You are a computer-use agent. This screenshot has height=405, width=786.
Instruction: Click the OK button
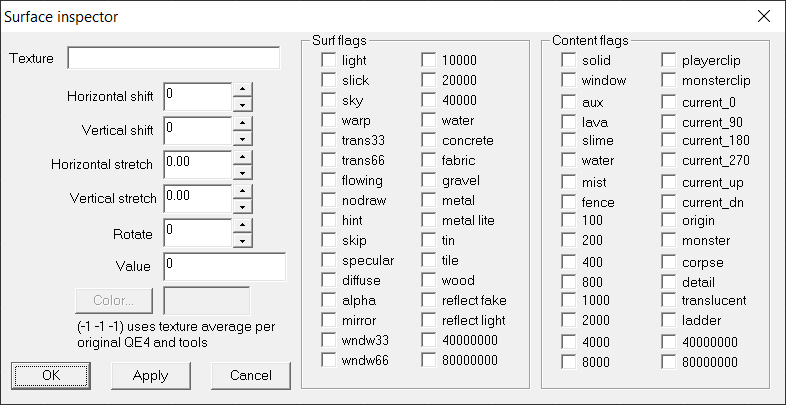pos(50,376)
